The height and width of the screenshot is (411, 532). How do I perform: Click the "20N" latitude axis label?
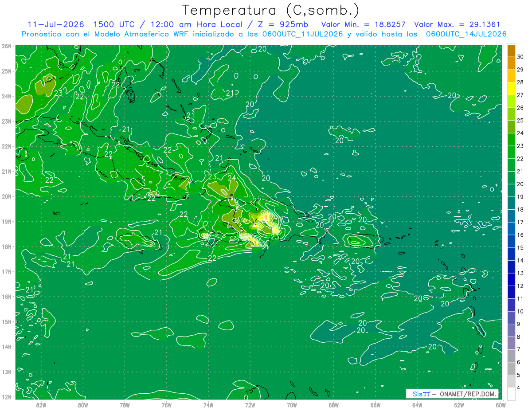click(7, 196)
